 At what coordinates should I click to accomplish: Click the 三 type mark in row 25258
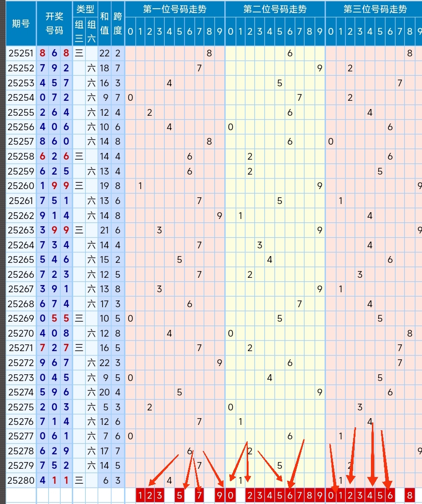tap(79, 156)
